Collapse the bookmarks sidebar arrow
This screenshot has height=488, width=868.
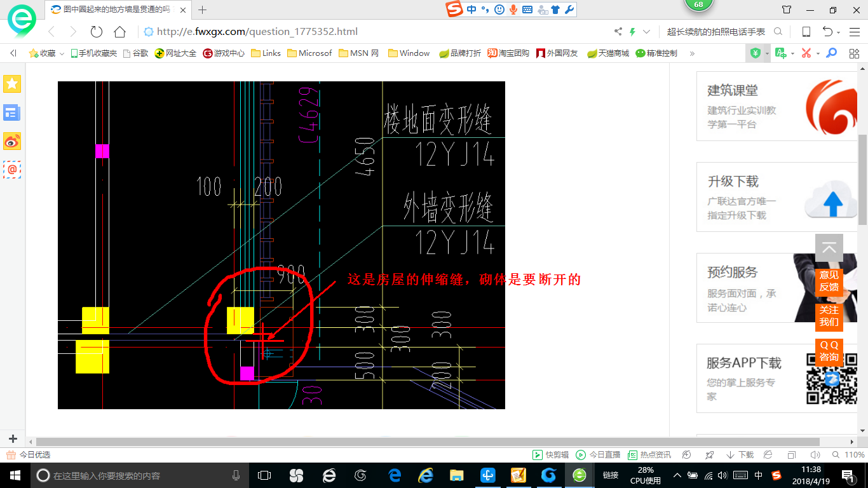click(13, 53)
